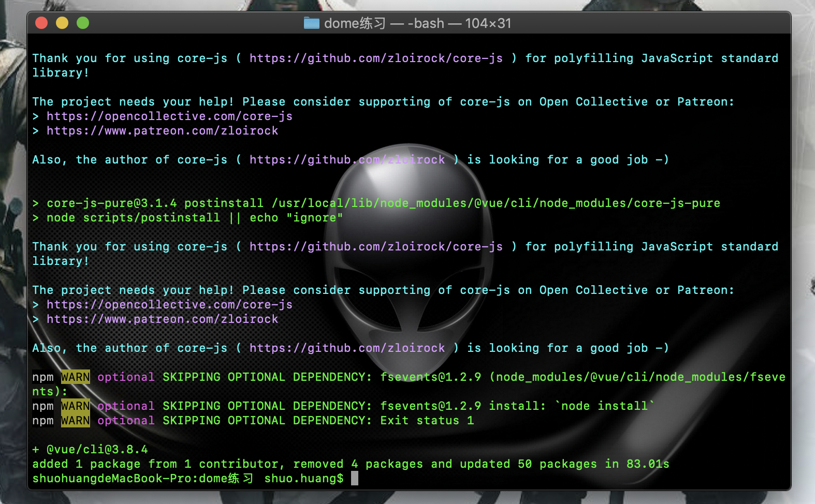Open the second opencollective.com/core-js link
Screen dimensions: 815x504
(x=169, y=304)
